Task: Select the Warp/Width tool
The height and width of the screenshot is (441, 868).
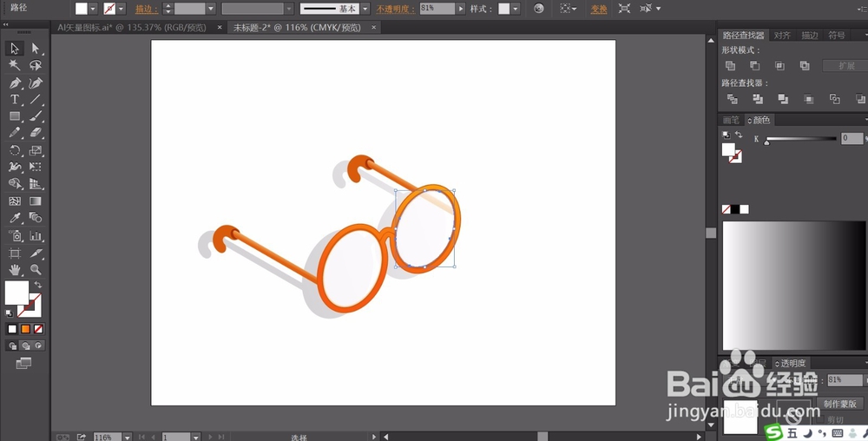Action: (15, 167)
